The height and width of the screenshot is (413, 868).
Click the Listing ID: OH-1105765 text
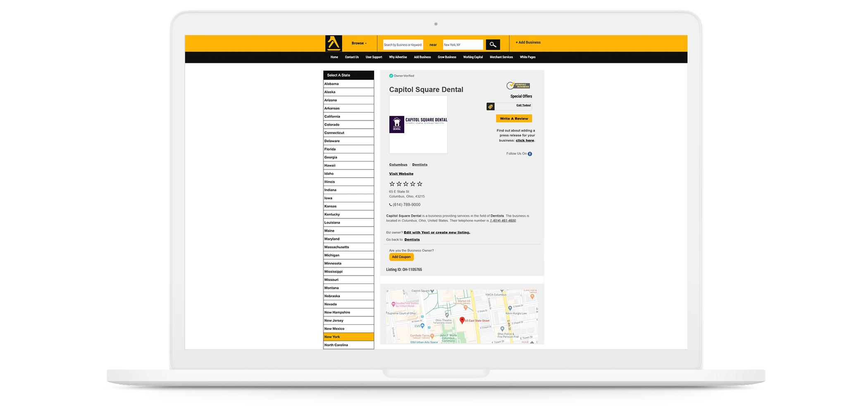(404, 270)
